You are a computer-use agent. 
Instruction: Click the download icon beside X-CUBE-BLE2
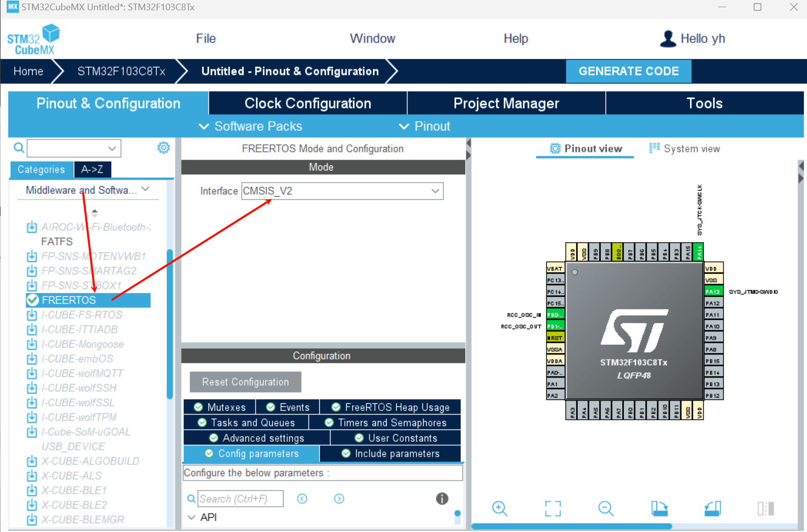[32, 505]
